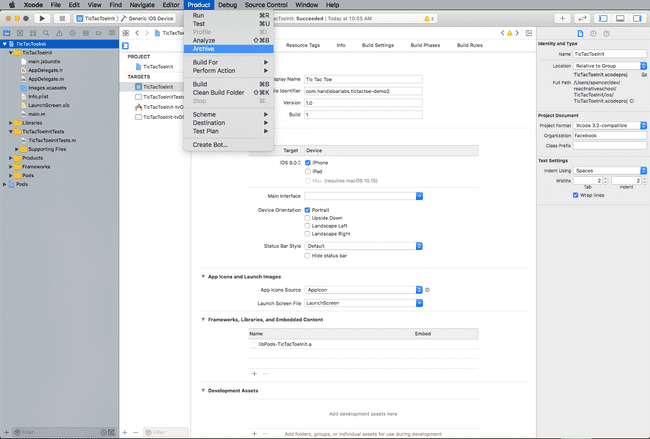
Task: Click the code review arrows button
Action: [x=582, y=18]
